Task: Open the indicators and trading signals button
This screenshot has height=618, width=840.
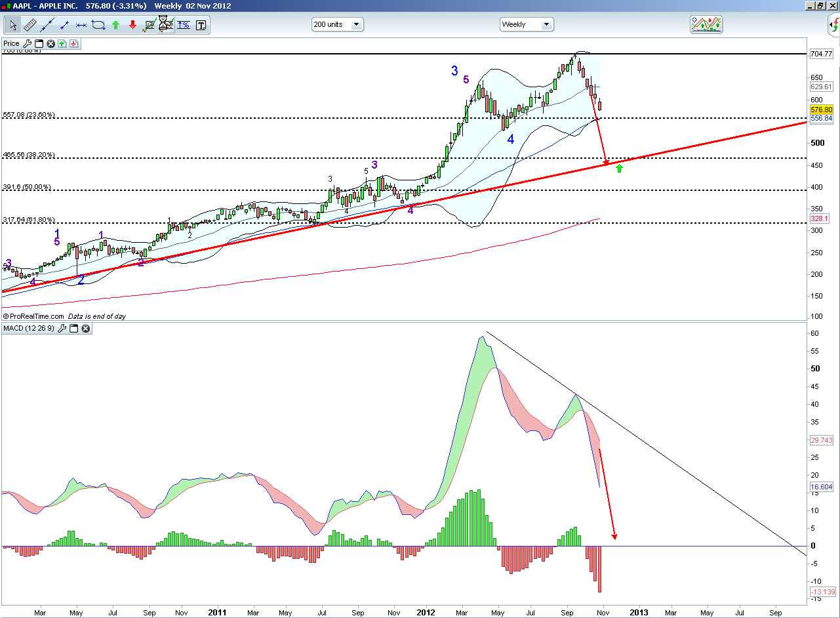Action: tap(706, 25)
